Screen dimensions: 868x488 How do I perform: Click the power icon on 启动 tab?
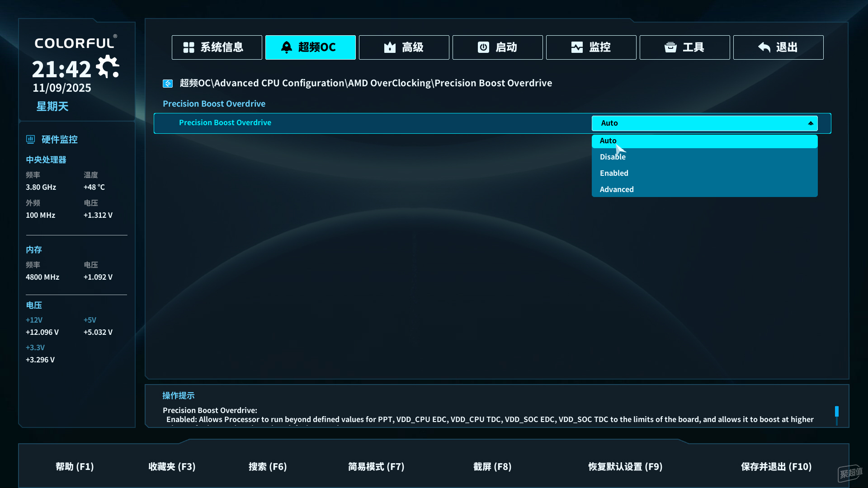click(x=483, y=47)
